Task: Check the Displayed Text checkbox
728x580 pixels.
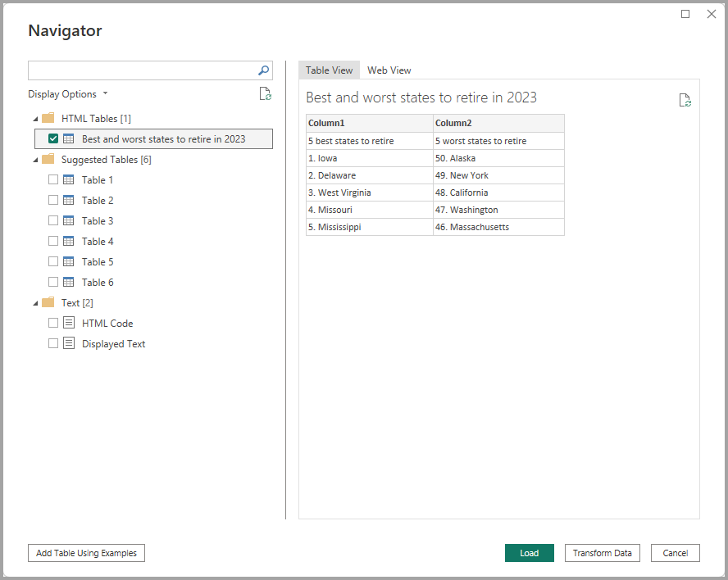Action: [x=52, y=343]
